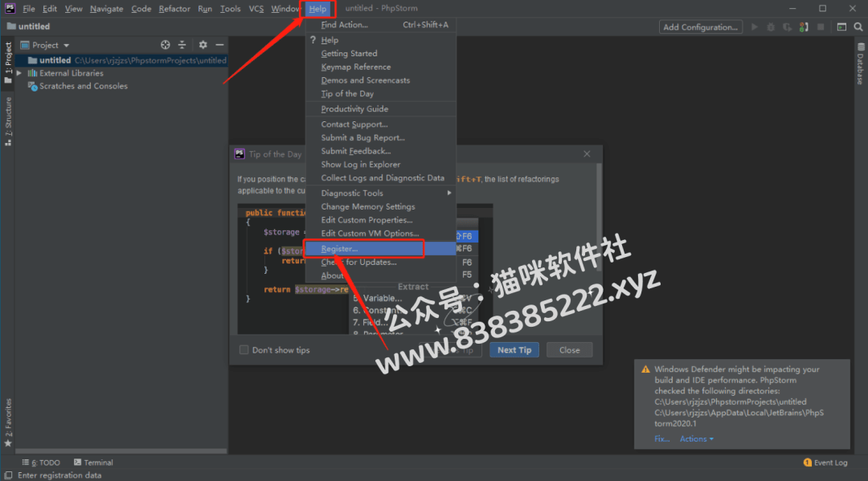Click the Stop square icon in toolbar

[x=821, y=26]
